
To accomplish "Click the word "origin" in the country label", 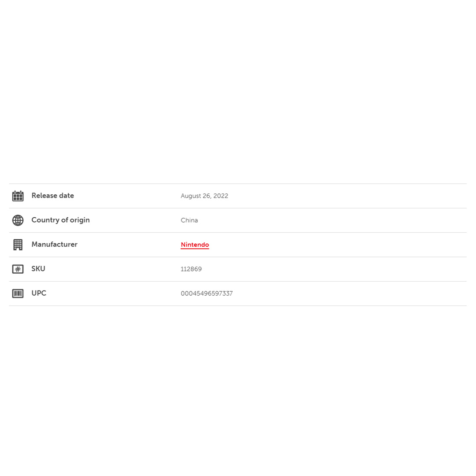I will (79, 220).
